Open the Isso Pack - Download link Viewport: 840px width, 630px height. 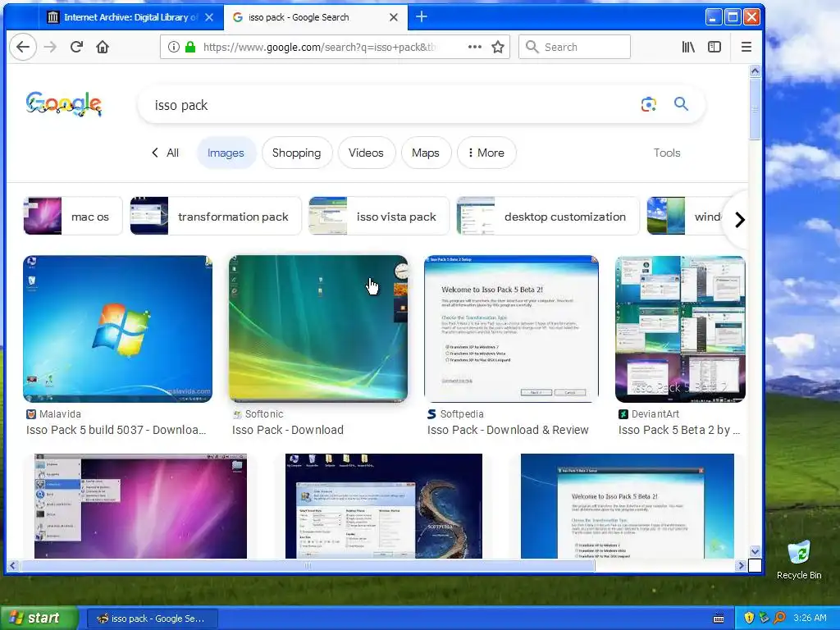pyautogui.click(x=288, y=430)
